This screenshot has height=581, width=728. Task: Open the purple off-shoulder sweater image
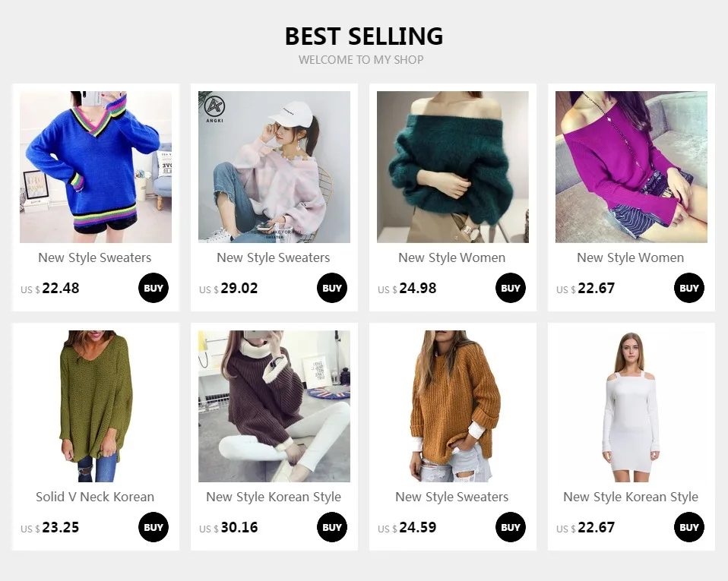631,167
